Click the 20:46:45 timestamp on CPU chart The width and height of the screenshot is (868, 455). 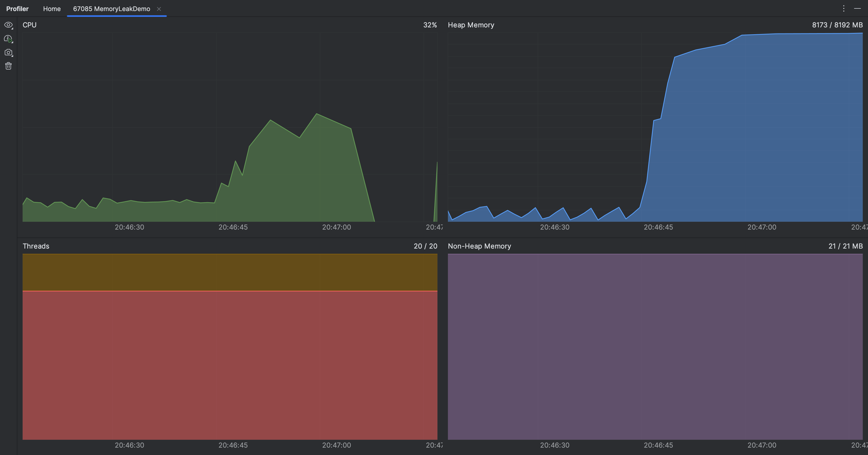click(233, 227)
